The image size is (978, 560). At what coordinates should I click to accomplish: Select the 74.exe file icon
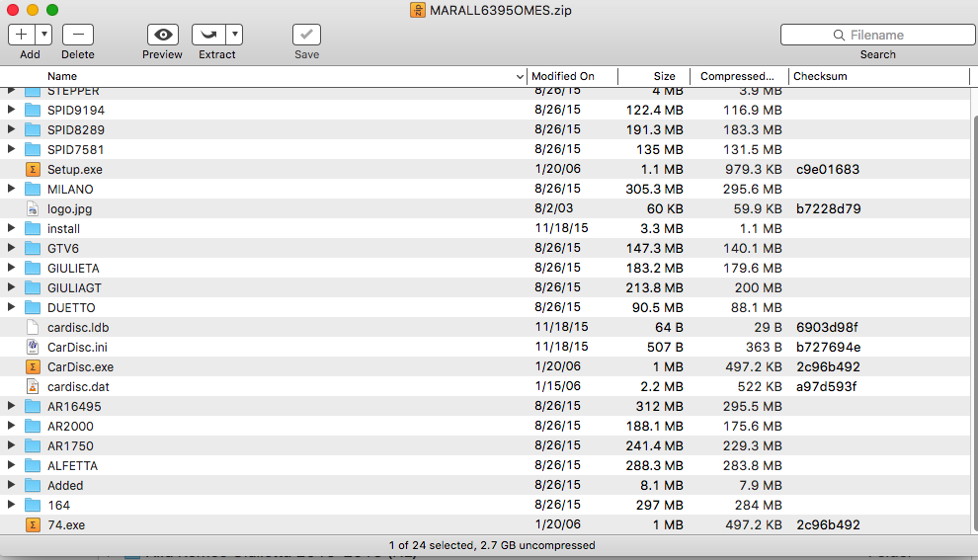pos(33,524)
